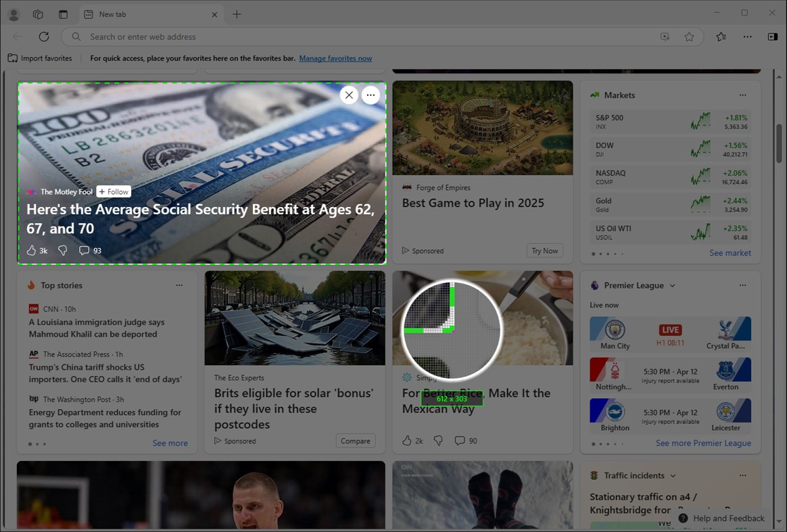This screenshot has height=532, width=787.
Task: Open Settings and more via the three-dot menu
Action: (747, 37)
